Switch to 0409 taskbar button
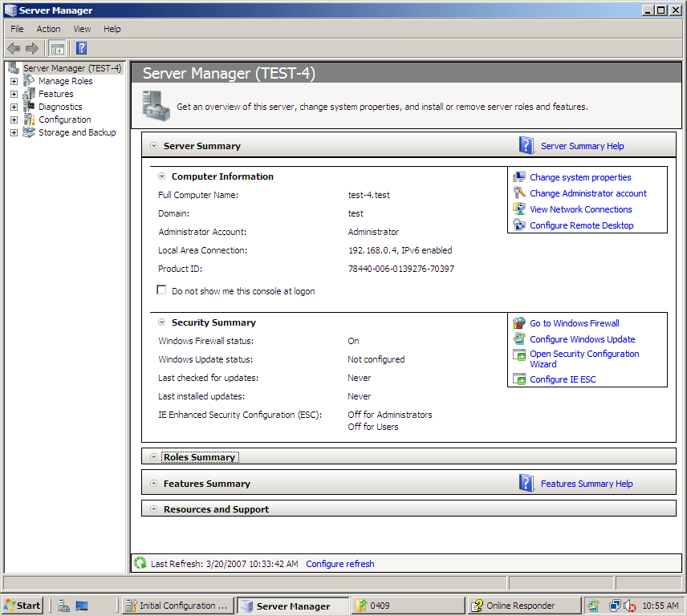The image size is (687, 616). pyautogui.click(x=409, y=606)
